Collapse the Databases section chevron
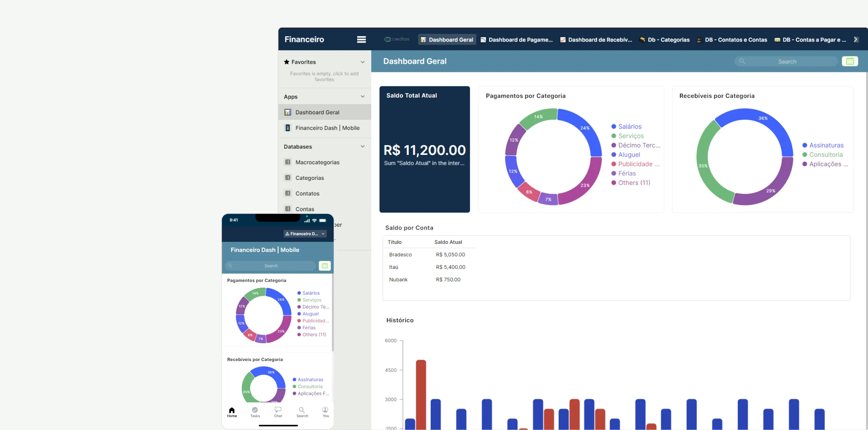868x430 pixels. pos(362,146)
